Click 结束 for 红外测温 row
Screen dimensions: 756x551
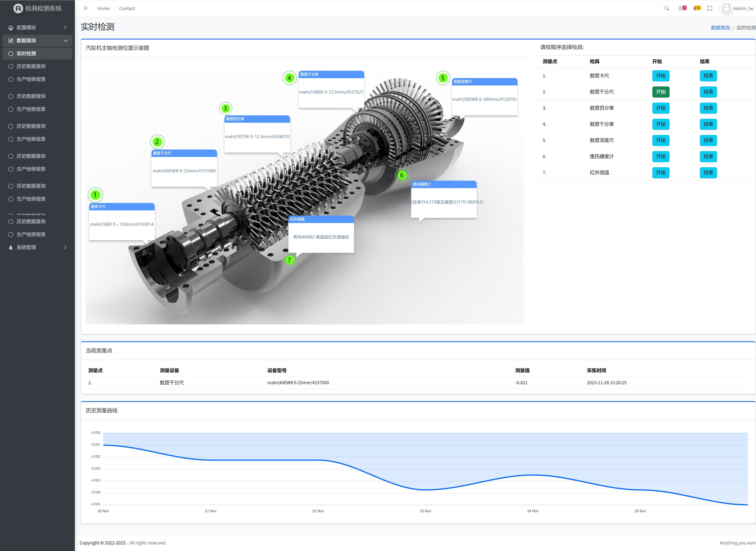point(708,173)
